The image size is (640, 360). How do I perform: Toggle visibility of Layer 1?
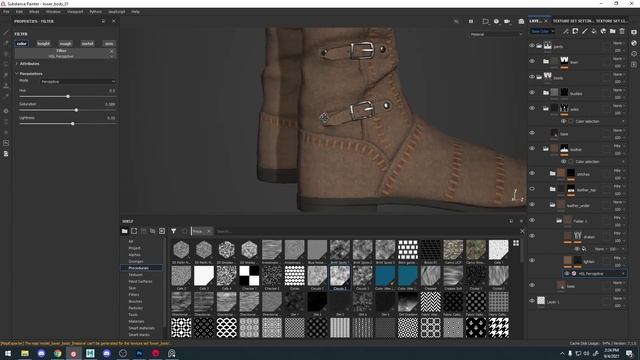532,301
